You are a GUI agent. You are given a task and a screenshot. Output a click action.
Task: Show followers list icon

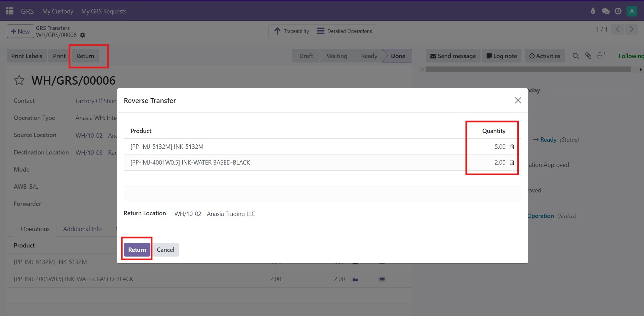tap(600, 56)
